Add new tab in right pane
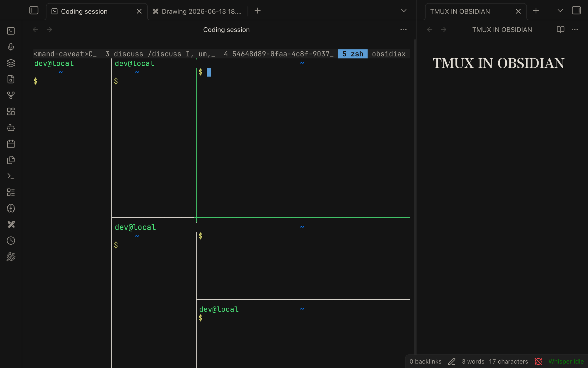 pyautogui.click(x=536, y=11)
